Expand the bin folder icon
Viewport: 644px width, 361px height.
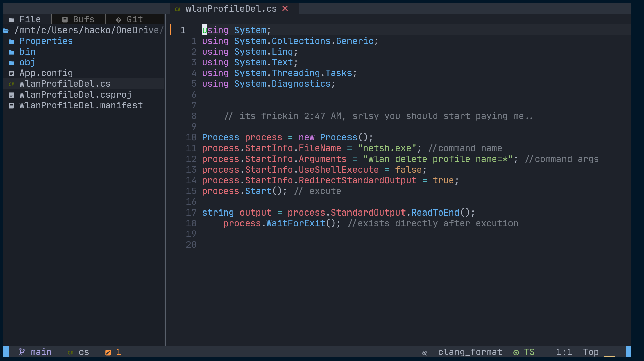[x=11, y=52]
